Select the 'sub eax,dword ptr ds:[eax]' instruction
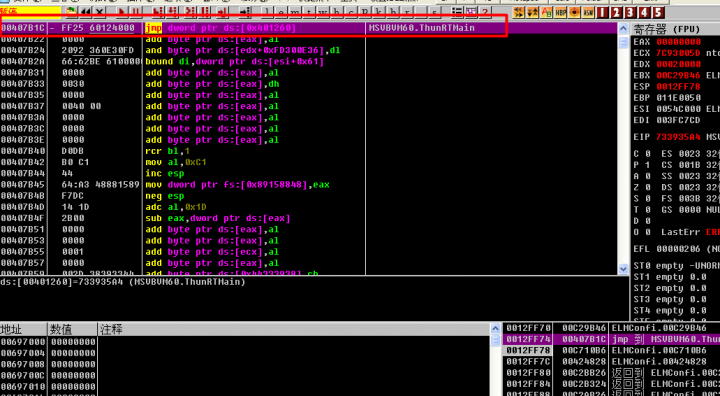This screenshot has width=720, height=396. coord(218,218)
